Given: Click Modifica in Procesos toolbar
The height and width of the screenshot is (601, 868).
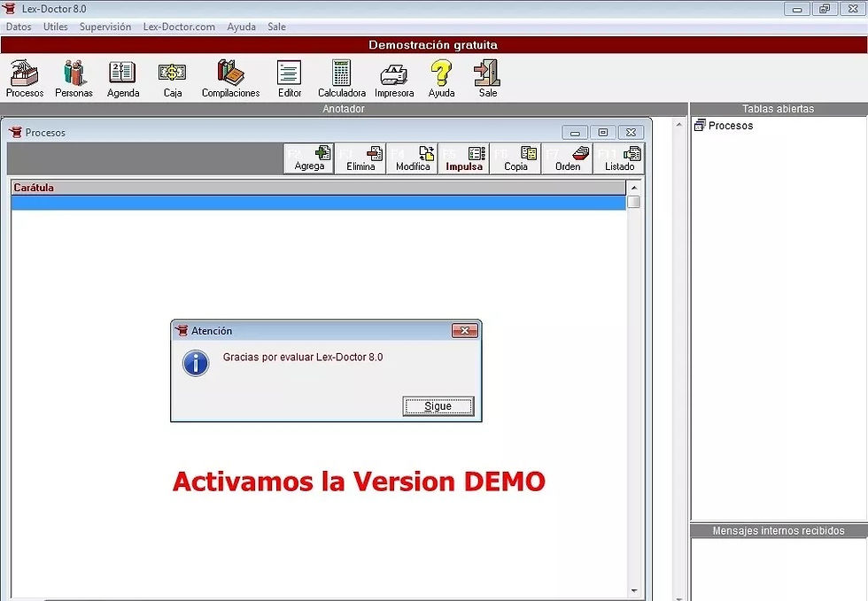Looking at the screenshot, I should [x=413, y=158].
